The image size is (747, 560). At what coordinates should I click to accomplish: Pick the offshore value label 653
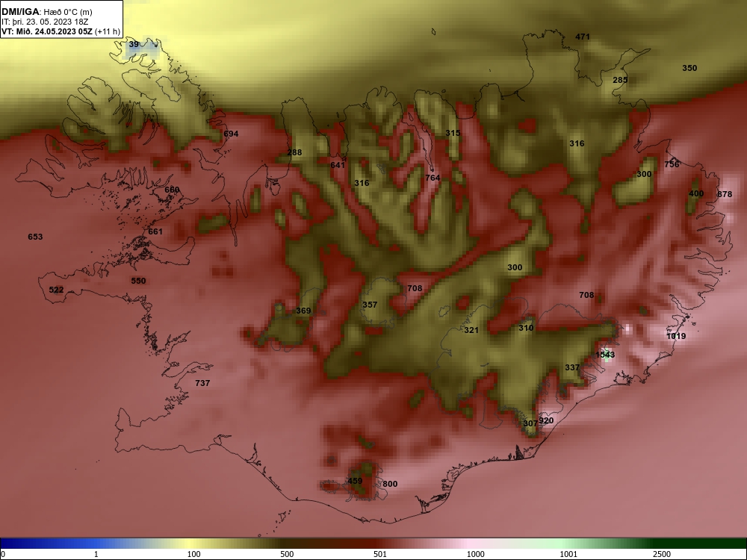(x=35, y=237)
